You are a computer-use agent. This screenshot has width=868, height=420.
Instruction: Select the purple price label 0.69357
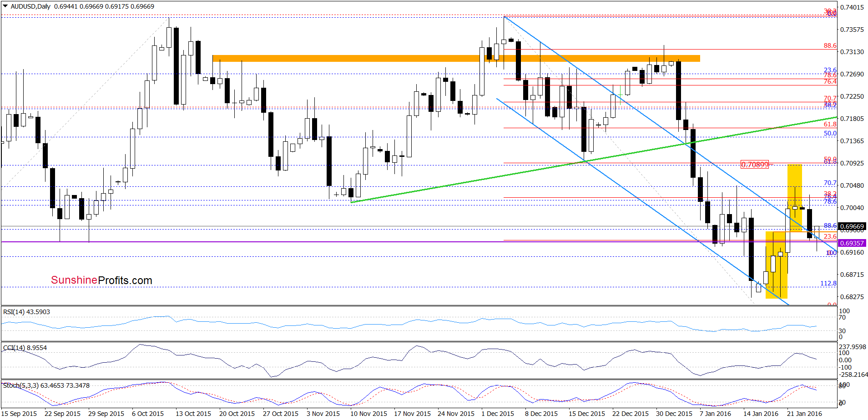852,243
